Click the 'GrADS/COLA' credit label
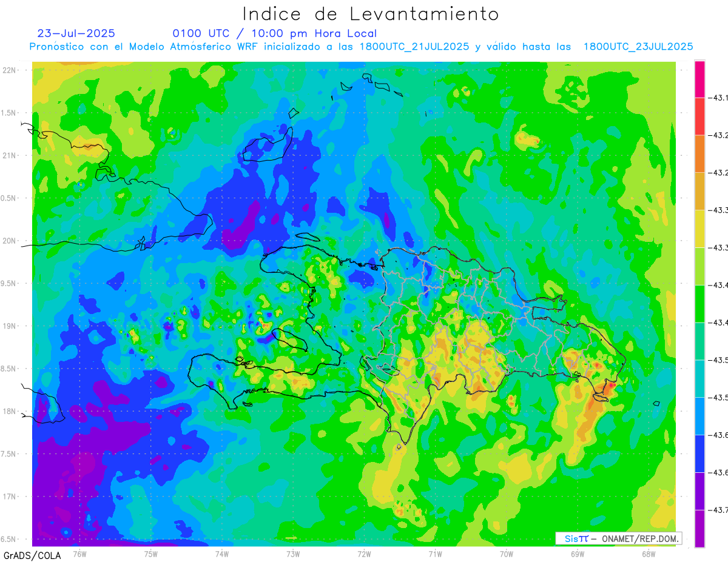The image size is (728, 562). click(32, 555)
